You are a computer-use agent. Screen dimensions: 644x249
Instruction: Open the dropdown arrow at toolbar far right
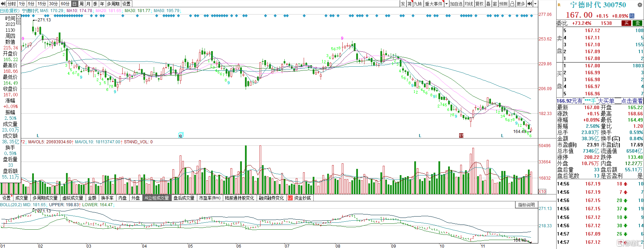pos(536,4)
